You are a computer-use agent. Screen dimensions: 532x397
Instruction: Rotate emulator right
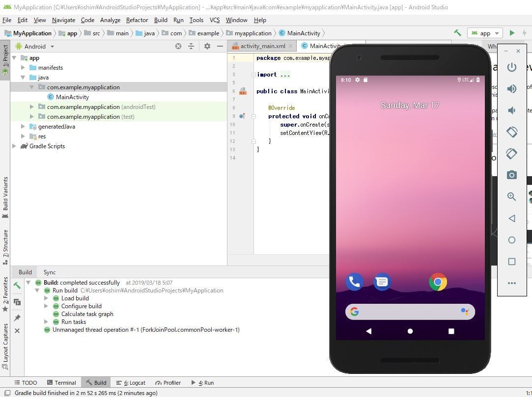click(x=512, y=154)
